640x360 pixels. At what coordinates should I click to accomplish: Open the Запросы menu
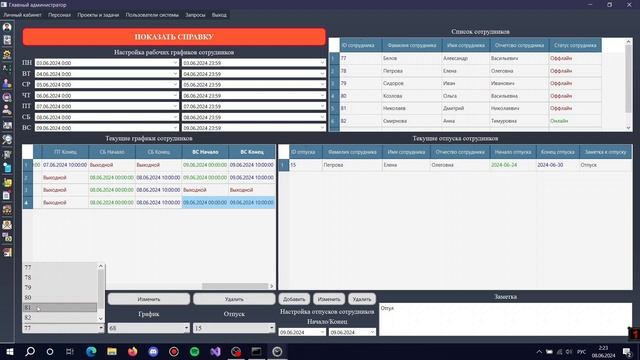pyautogui.click(x=195, y=15)
